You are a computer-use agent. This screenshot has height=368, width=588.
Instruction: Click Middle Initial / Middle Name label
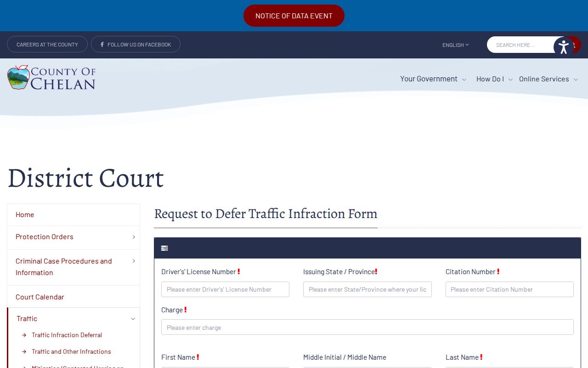pyautogui.click(x=345, y=357)
